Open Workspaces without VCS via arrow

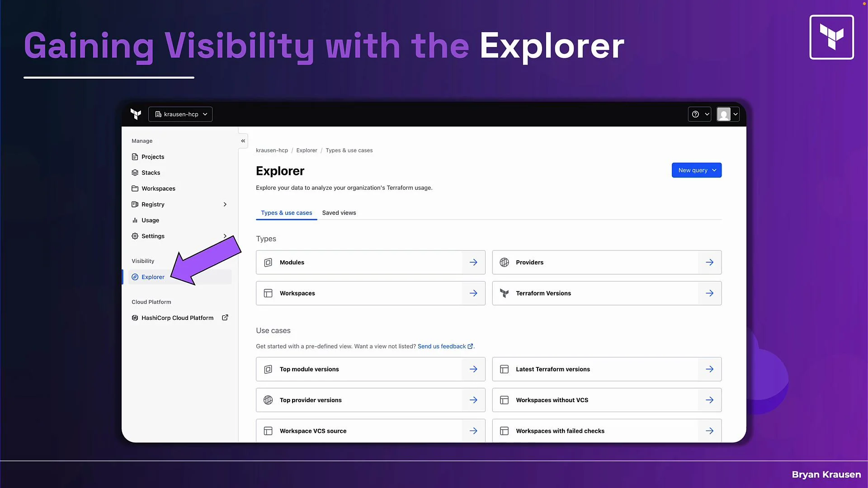pyautogui.click(x=709, y=400)
